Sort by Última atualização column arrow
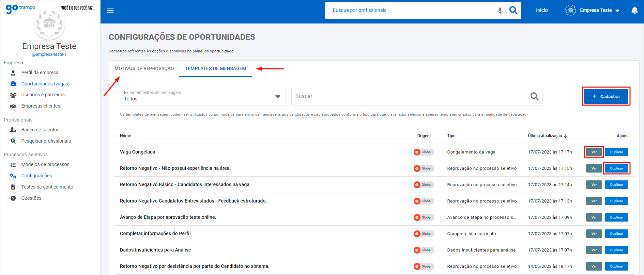 coord(566,136)
